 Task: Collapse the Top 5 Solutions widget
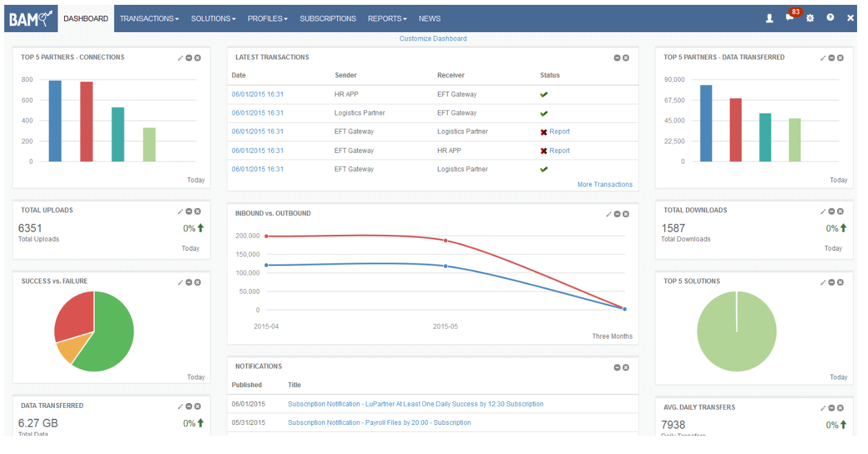(832, 282)
